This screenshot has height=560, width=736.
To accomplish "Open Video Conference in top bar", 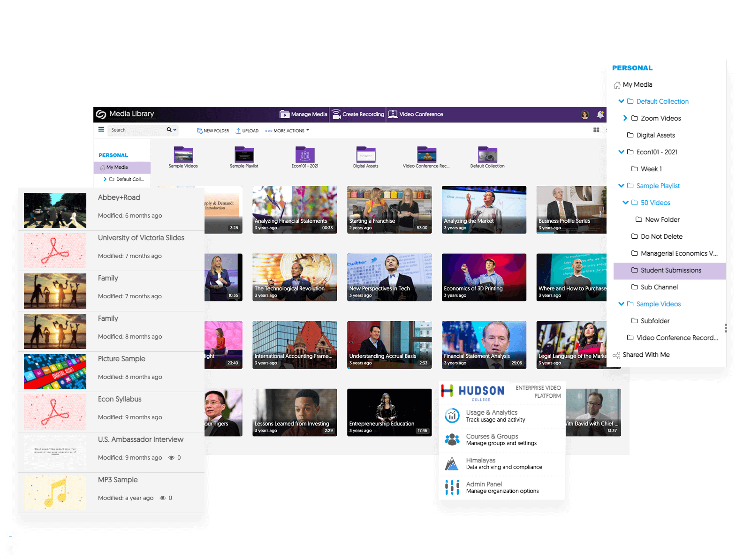I will (x=416, y=114).
